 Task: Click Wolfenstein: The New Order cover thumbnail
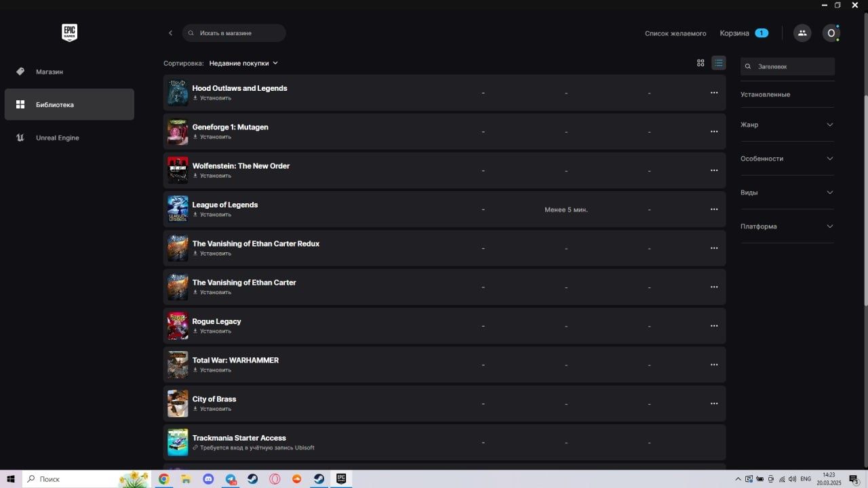tap(178, 170)
